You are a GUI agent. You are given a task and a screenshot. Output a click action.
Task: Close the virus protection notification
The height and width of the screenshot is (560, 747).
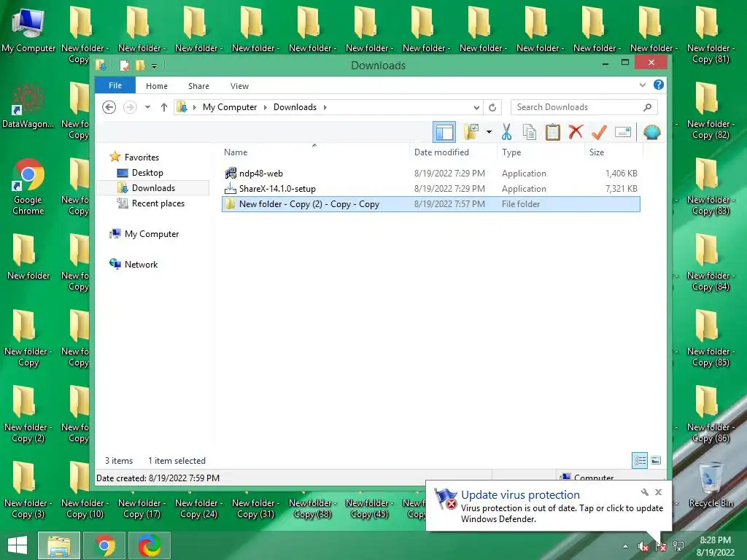point(659,492)
